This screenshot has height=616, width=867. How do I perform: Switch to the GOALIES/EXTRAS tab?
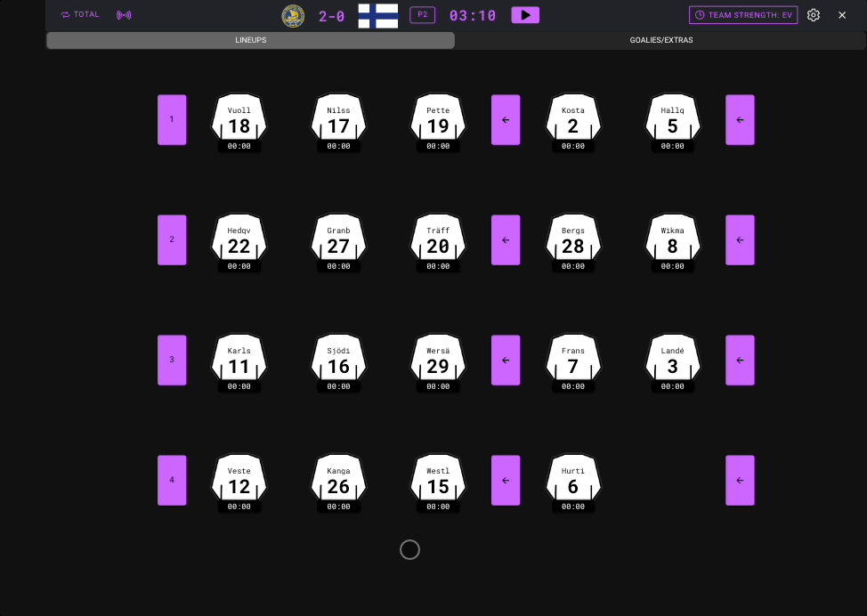660,39
